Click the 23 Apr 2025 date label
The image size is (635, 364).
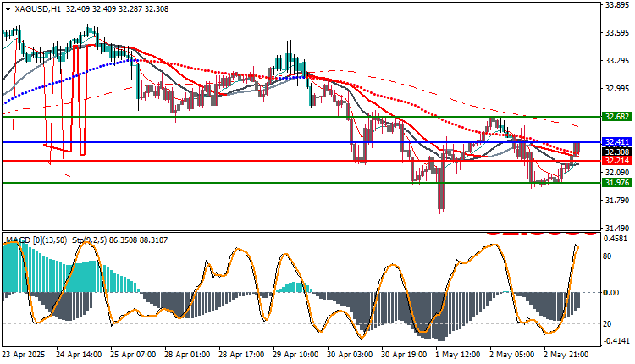(24, 355)
